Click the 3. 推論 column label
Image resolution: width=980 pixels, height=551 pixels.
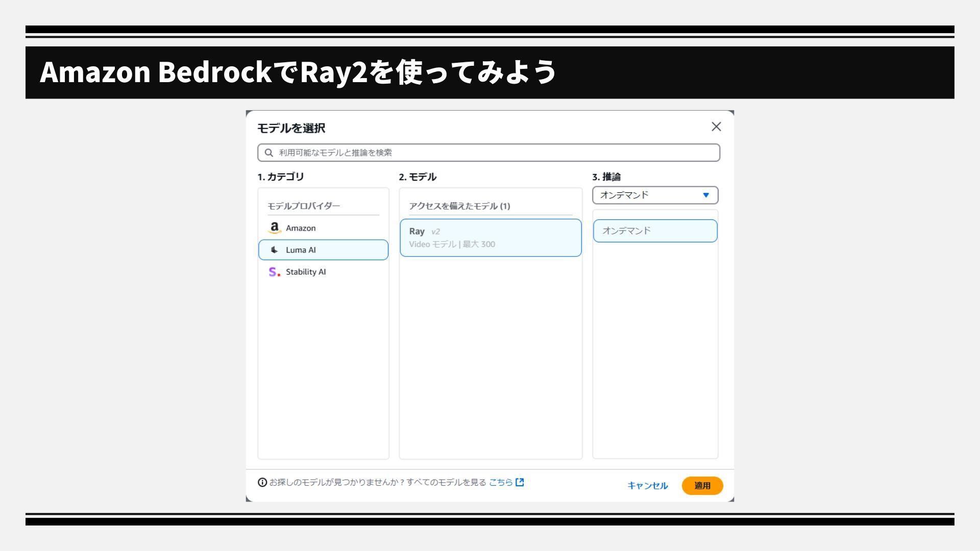[x=606, y=177]
